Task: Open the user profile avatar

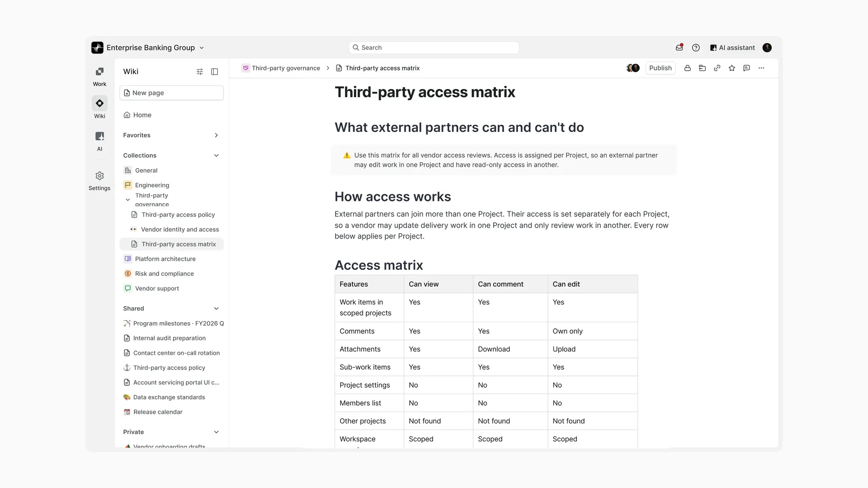Action: 767,47
